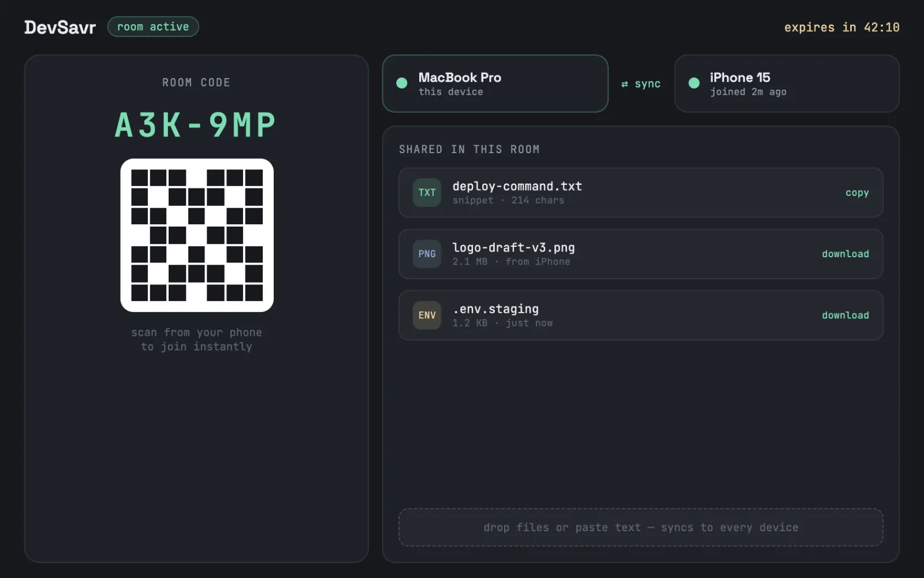Viewport: 924px width, 578px height.
Task: Click the ROOM CODE label
Action: pos(196,83)
